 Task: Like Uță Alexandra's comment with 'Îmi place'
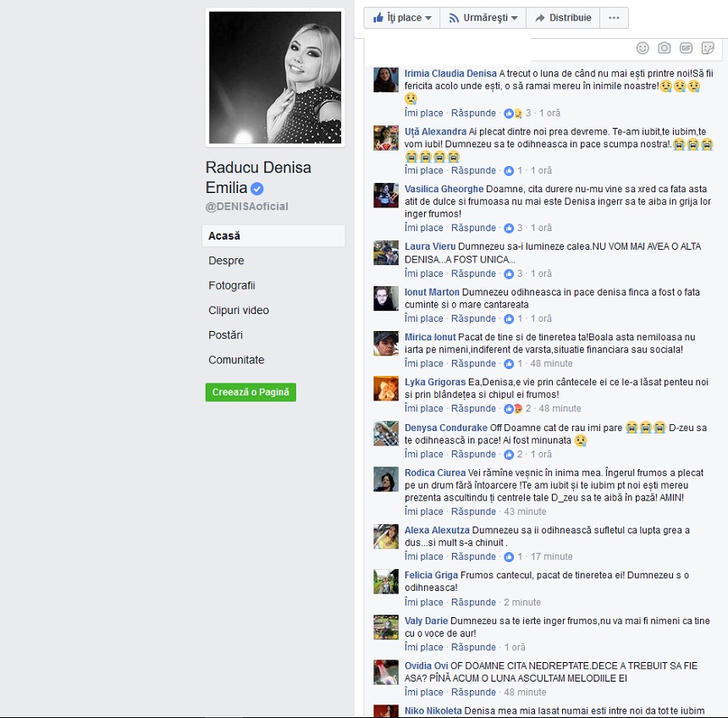point(423,171)
